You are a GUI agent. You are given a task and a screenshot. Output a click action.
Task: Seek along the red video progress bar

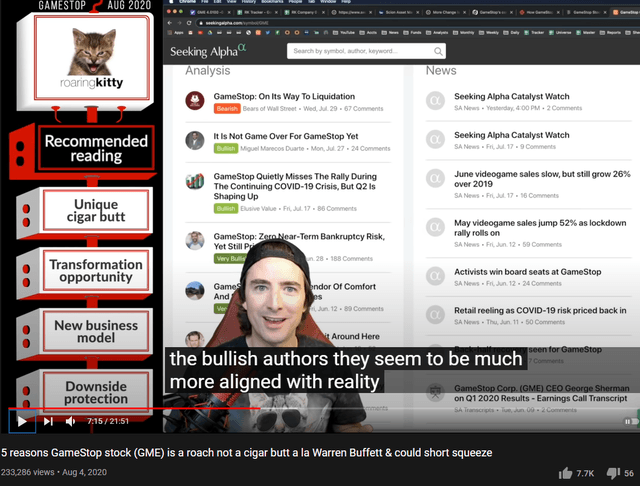[x=134, y=408]
